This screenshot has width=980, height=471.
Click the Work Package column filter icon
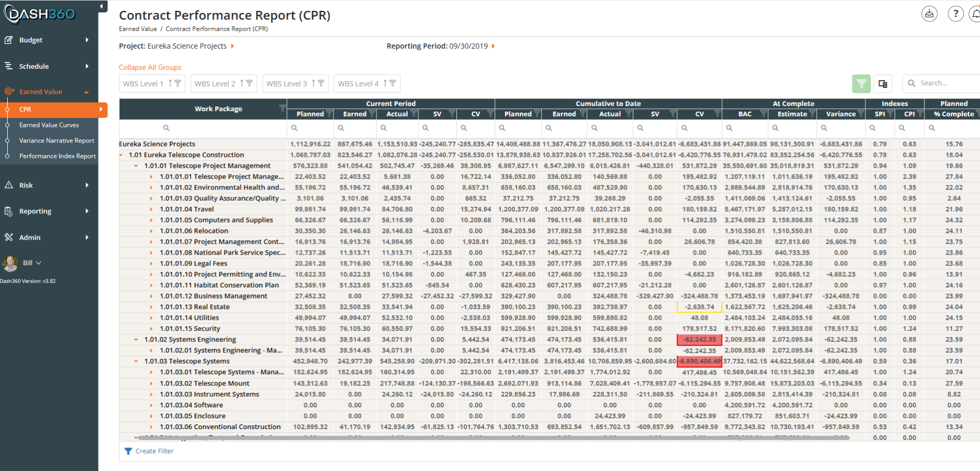click(x=282, y=108)
